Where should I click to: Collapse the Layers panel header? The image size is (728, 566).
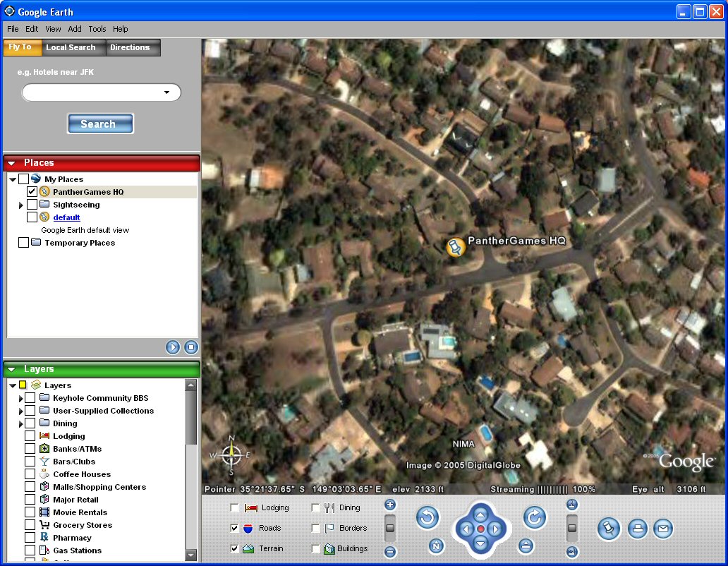11,369
